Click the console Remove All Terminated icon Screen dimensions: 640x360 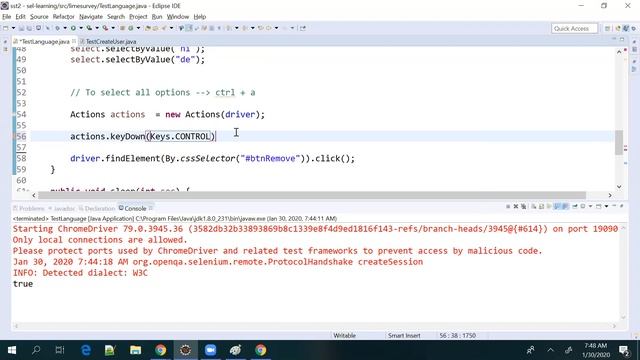tap(524, 207)
